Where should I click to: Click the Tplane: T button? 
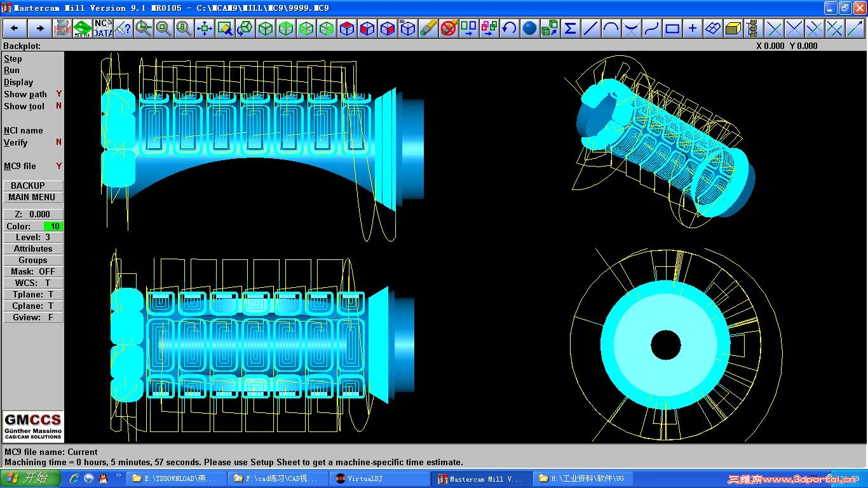click(x=33, y=294)
